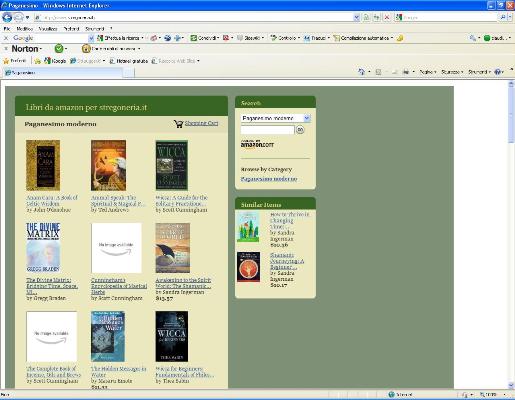The image size is (515, 400).
Task: Click the shopping cart icon
Action: click(179, 124)
